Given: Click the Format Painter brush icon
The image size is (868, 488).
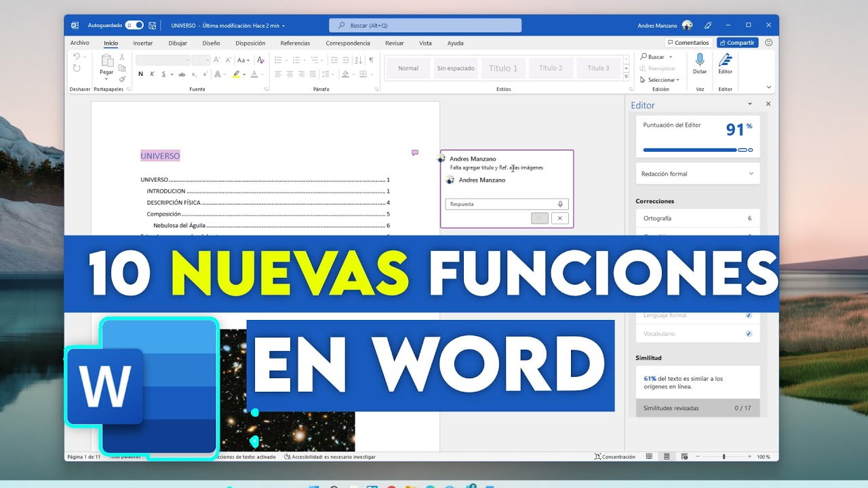Looking at the screenshot, I should pos(122,79).
